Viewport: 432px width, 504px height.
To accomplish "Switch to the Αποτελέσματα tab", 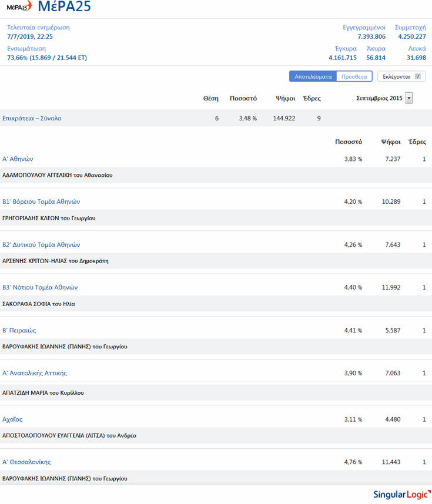I will [313, 76].
